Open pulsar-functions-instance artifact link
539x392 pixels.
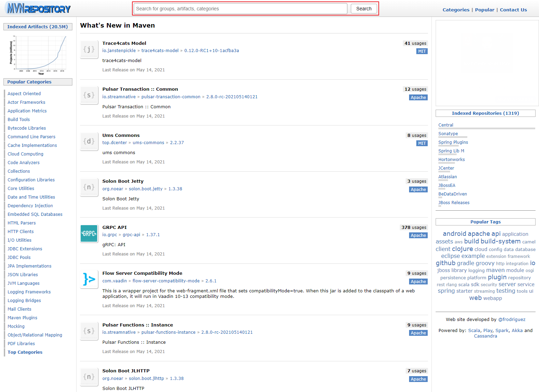169,332
